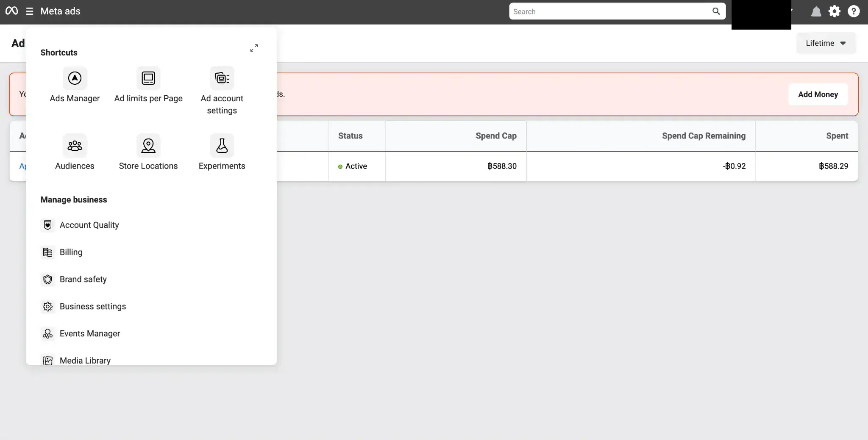868x440 pixels.
Task: Open settings gear in top bar
Action: point(834,11)
